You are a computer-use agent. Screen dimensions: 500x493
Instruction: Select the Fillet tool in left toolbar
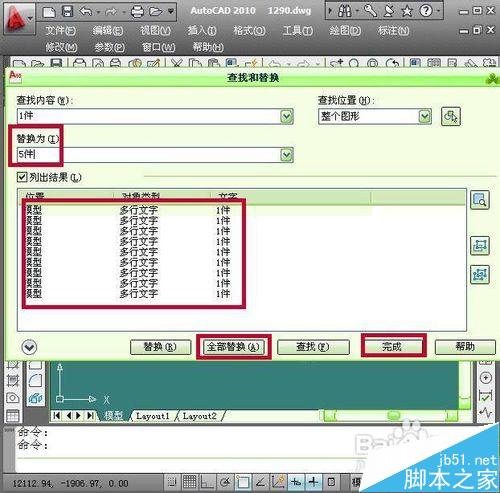(x=35, y=380)
